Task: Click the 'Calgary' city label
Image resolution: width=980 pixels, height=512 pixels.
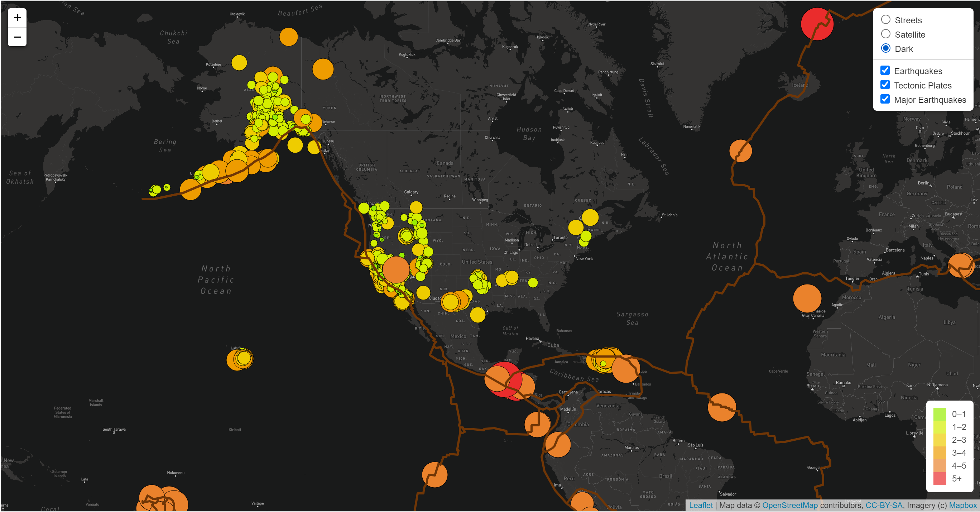Action: 411,192
